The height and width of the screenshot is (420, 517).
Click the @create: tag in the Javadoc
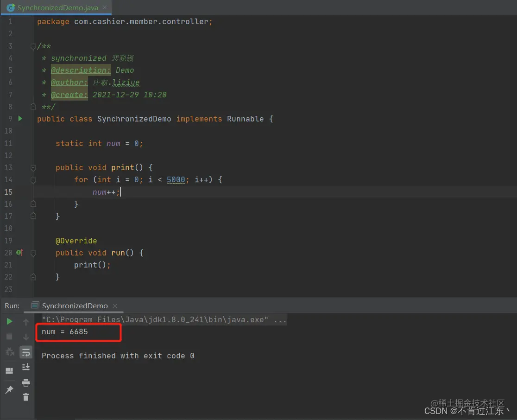pos(69,95)
